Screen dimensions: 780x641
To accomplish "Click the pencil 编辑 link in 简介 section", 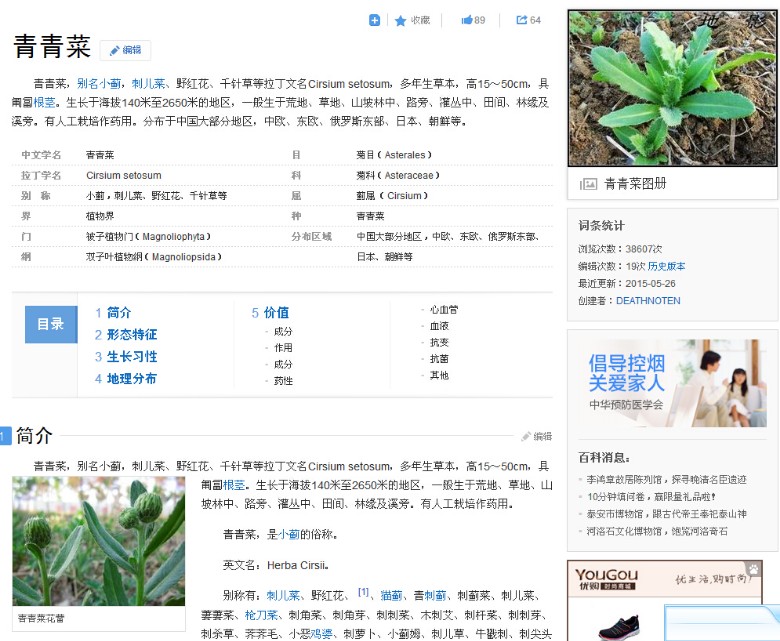I will click(x=536, y=437).
